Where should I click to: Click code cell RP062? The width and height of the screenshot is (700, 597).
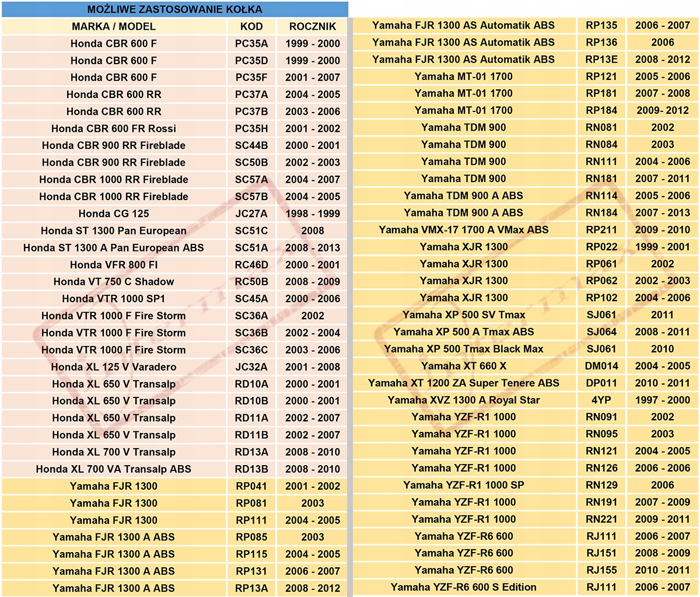[x=601, y=281]
